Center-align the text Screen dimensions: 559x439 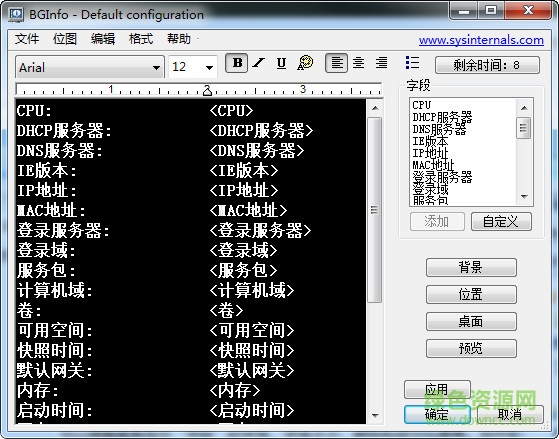(x=358, y=63)
